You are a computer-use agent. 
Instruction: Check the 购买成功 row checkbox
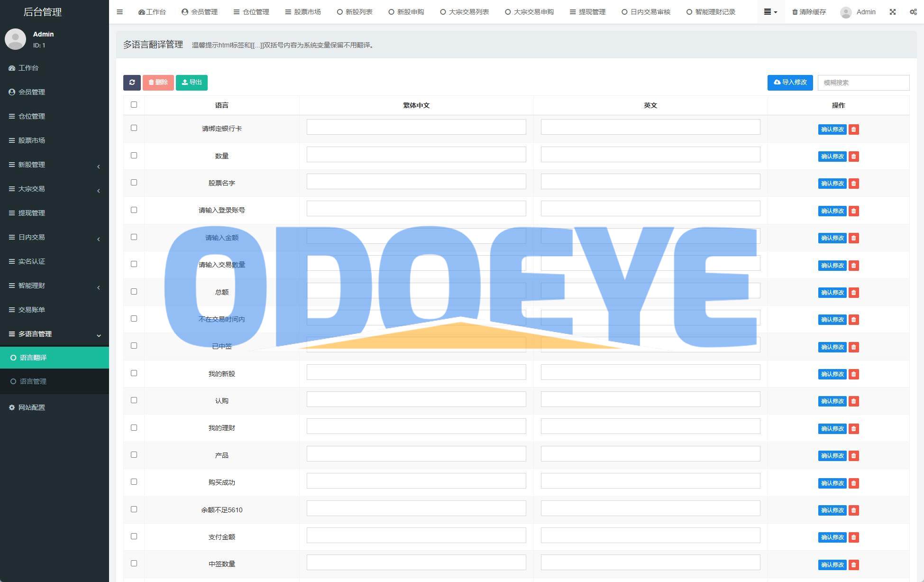pyautogui.click(x=134, y=481)
